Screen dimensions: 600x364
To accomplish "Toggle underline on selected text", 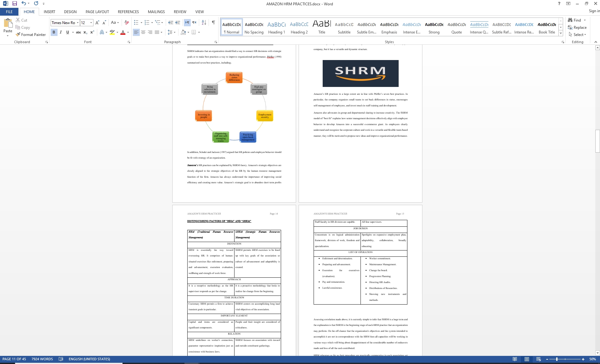I will tap(68, 32).
